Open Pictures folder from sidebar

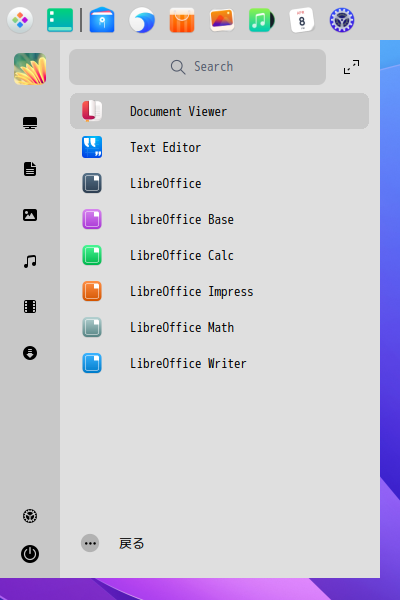[30, 215]
